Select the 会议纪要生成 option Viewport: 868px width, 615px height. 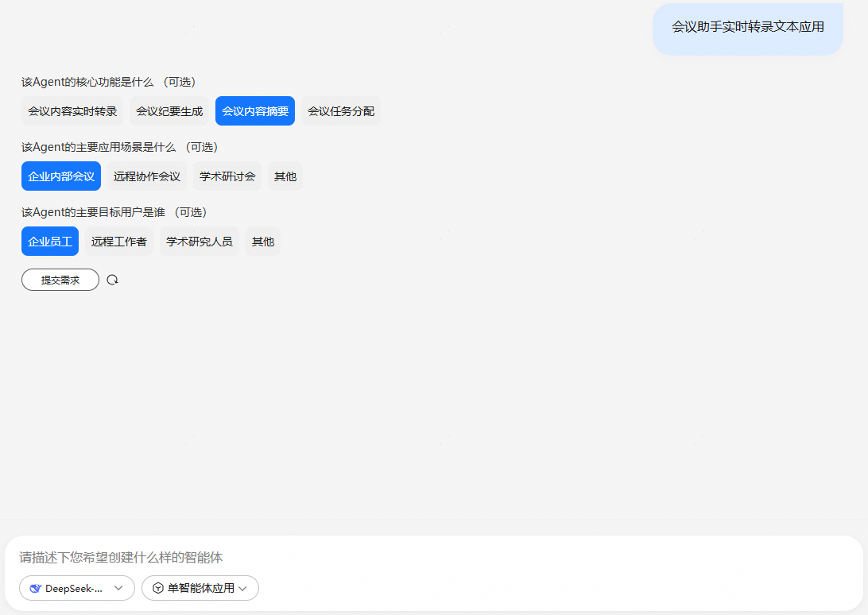pyautogui.click(x=169, y=111)
